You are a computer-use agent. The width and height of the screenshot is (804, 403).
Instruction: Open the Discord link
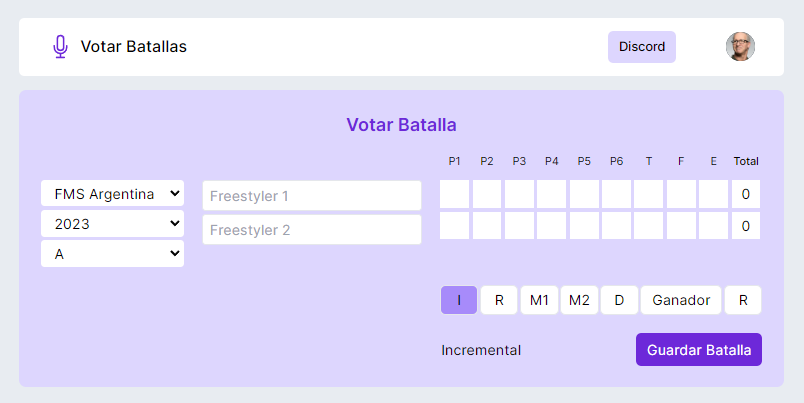(x=641, y=47)
